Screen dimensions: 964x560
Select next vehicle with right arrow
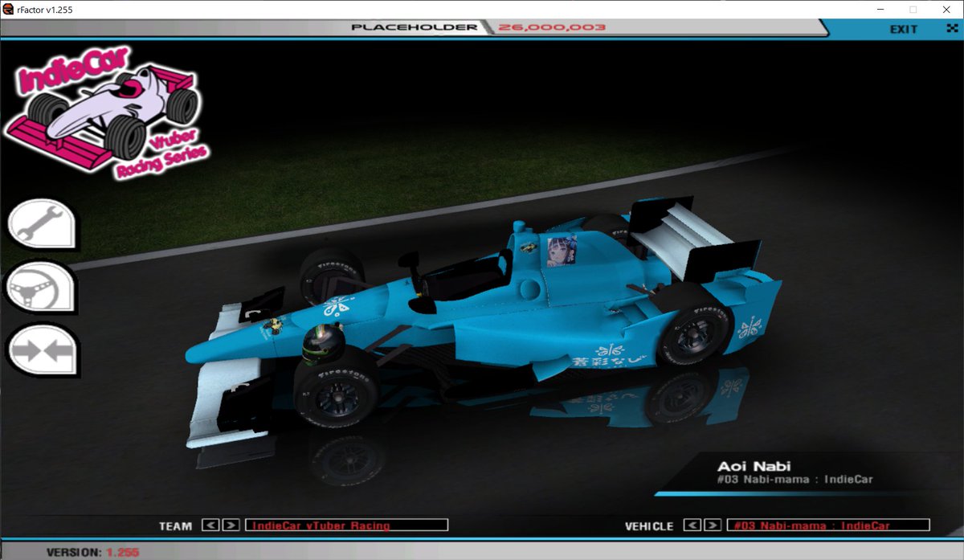pos(713,525)
